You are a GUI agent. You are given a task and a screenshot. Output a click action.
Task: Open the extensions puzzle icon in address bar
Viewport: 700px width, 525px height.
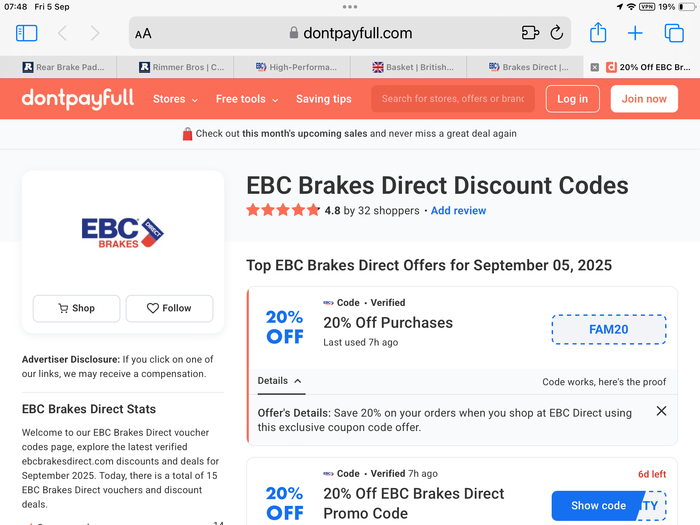(530, 33)
